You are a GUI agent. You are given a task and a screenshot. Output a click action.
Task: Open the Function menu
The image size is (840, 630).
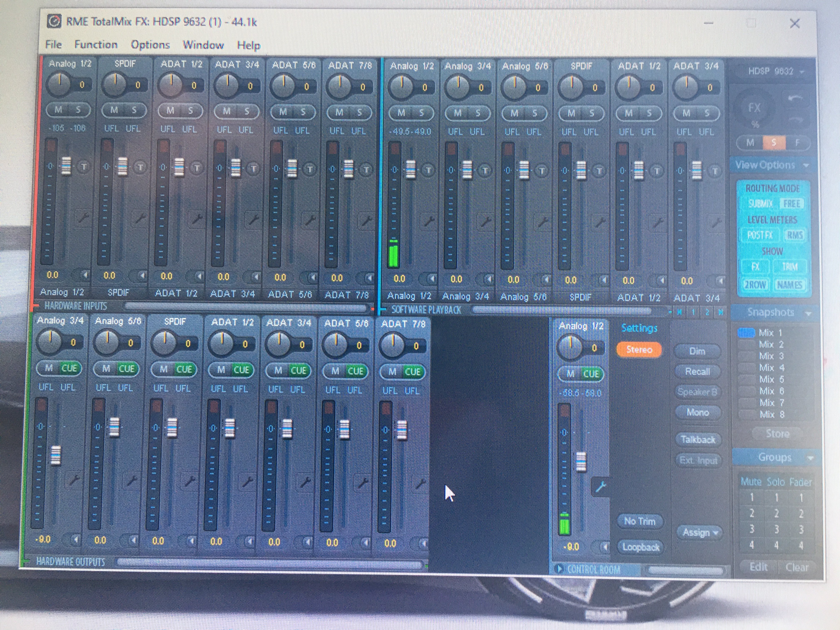tap(96, 44)
